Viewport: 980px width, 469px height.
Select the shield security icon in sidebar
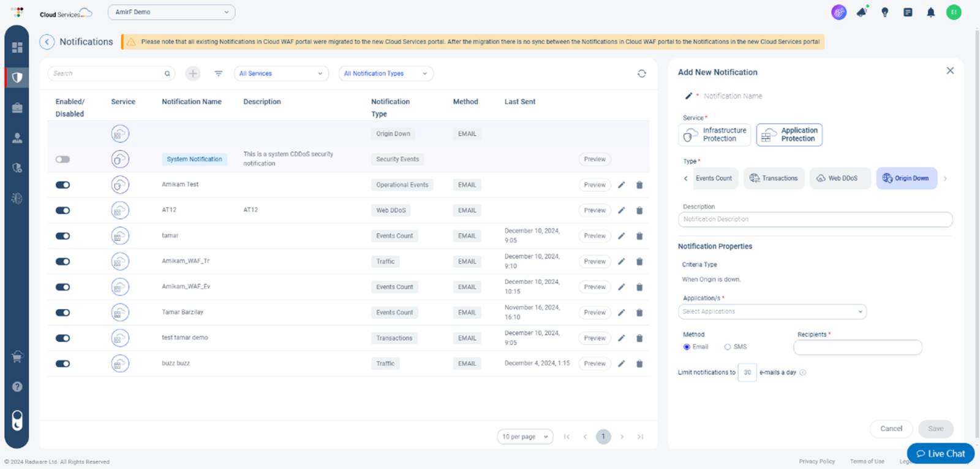click(x=17, y=77)
